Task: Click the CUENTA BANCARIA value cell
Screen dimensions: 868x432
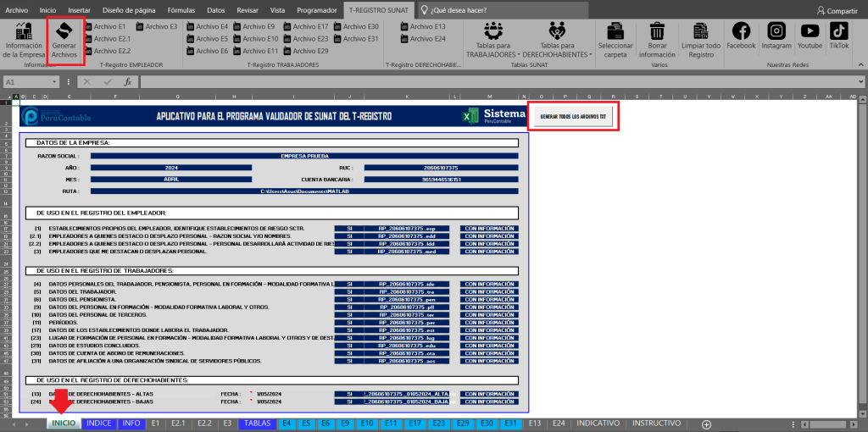Action: tap(441, 180)
